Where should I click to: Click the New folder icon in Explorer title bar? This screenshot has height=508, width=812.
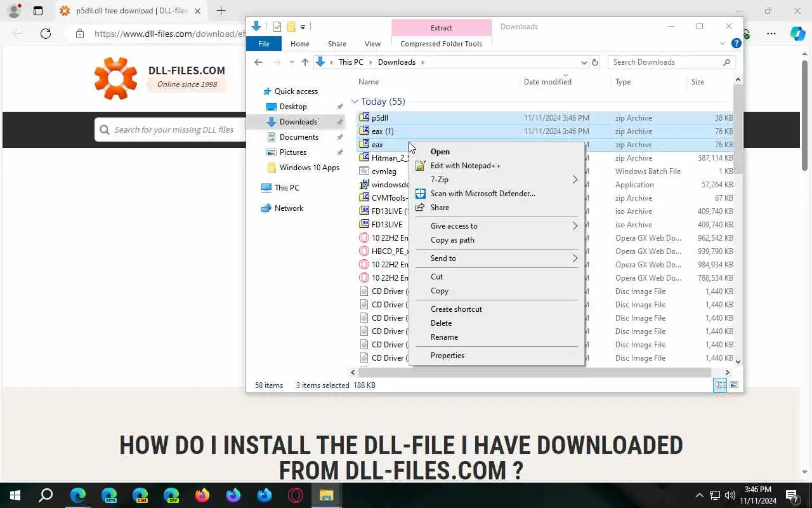(291, 27)
